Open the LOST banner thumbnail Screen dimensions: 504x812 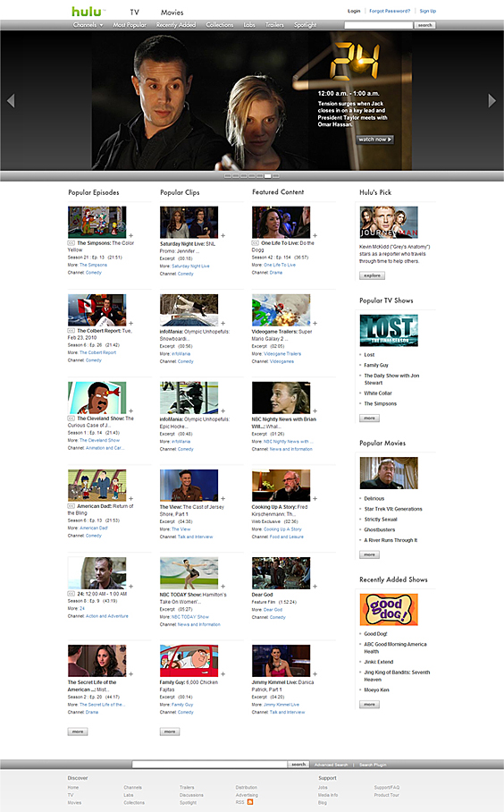click(389, 330)
